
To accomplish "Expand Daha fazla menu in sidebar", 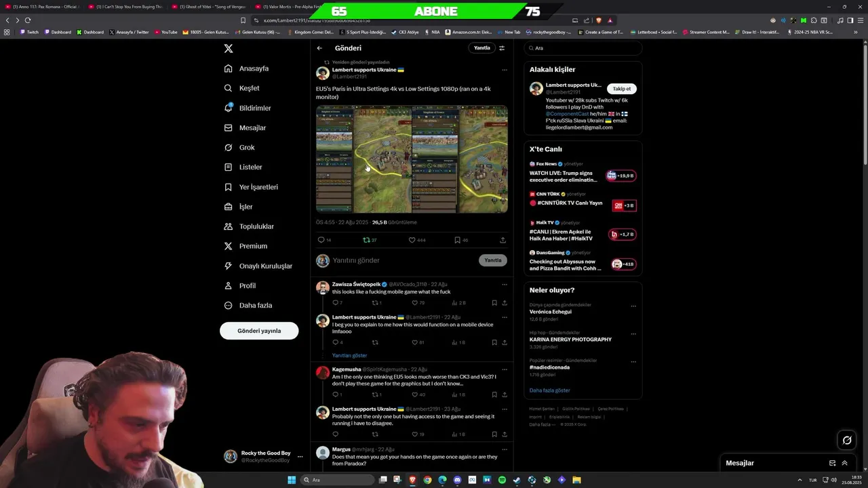I will [248, 305].
